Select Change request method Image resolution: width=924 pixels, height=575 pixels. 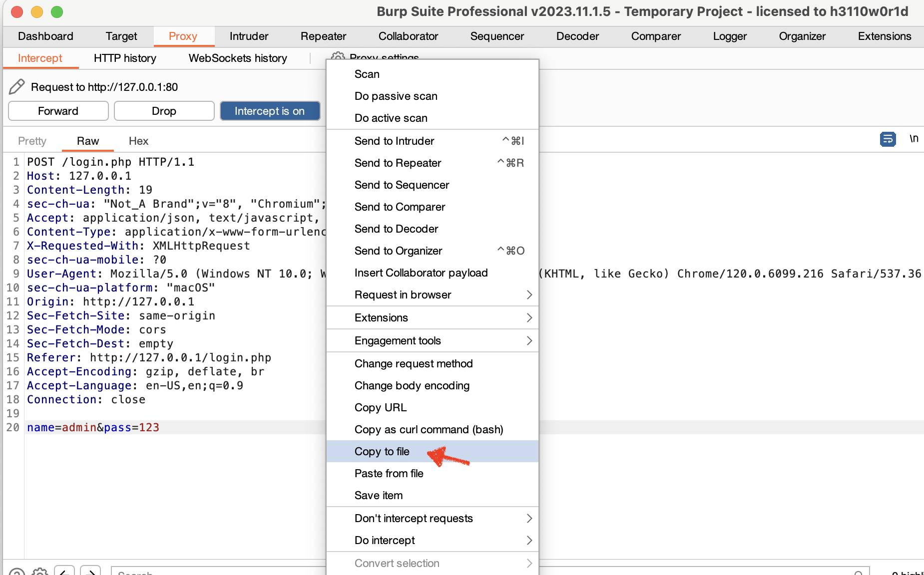(433, 363)
